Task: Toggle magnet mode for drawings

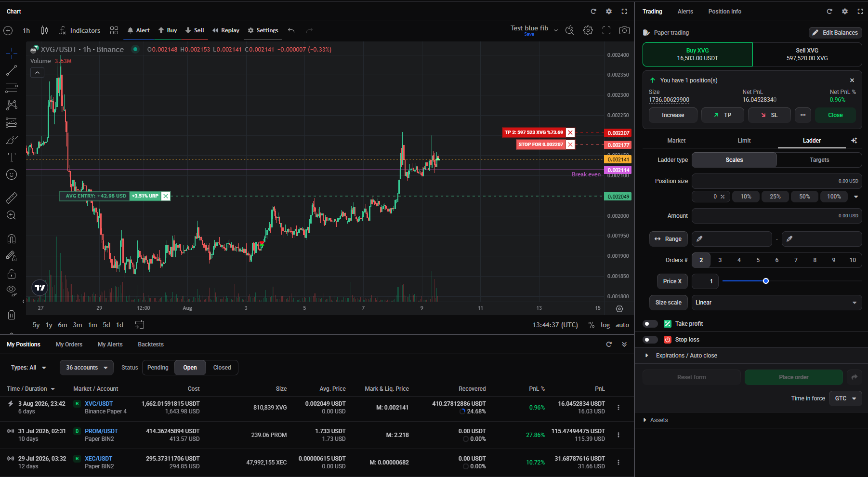Action: [x=12, y=239]
